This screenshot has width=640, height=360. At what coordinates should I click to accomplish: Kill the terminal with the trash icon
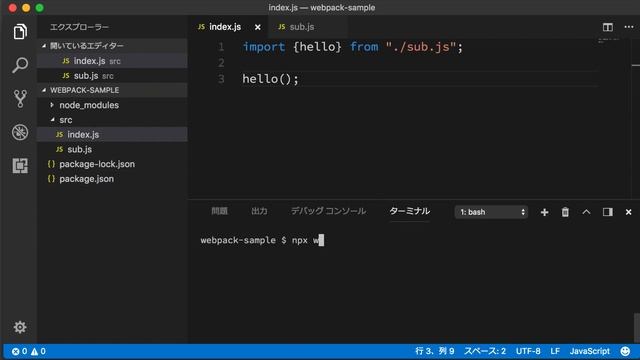[565, 212]
